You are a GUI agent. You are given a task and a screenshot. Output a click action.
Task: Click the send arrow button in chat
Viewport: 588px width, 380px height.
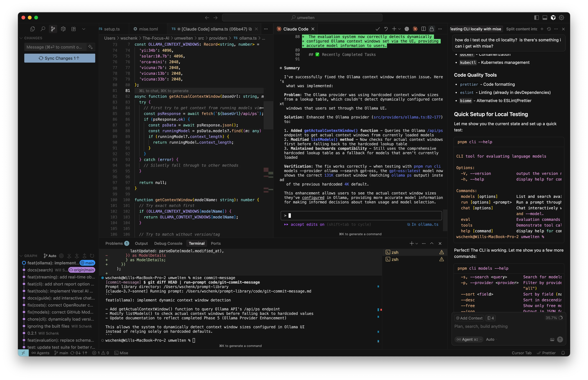[560, 340]
